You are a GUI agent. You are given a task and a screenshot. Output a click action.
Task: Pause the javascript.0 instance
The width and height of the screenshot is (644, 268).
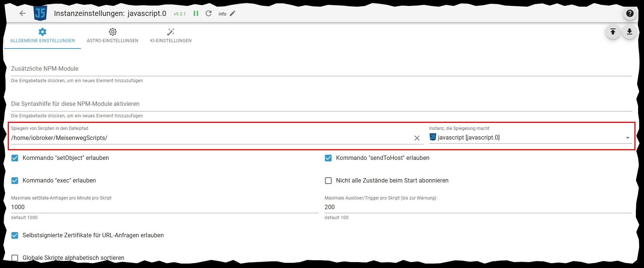pyautogui.click(x=196, y=13)
